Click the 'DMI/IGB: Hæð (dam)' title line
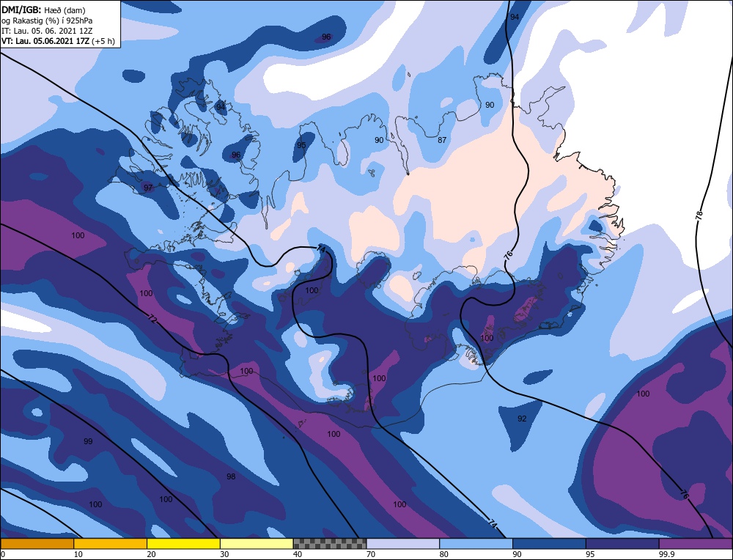The image size is (733, 560). [x=44, y=10]
